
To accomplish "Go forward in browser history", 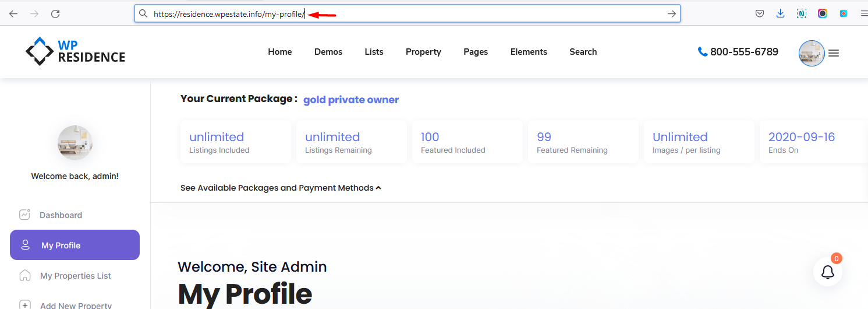I will coord(34,14).
